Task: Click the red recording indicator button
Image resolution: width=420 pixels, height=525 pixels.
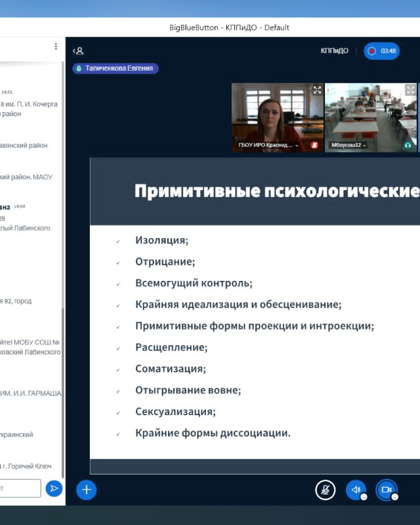Action: click(x=372, y=51)
